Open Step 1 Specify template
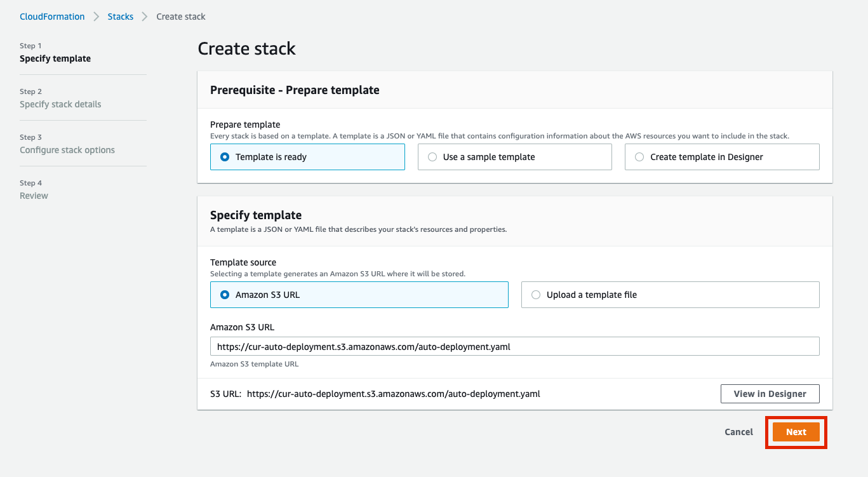 click(x=55, y=58)
